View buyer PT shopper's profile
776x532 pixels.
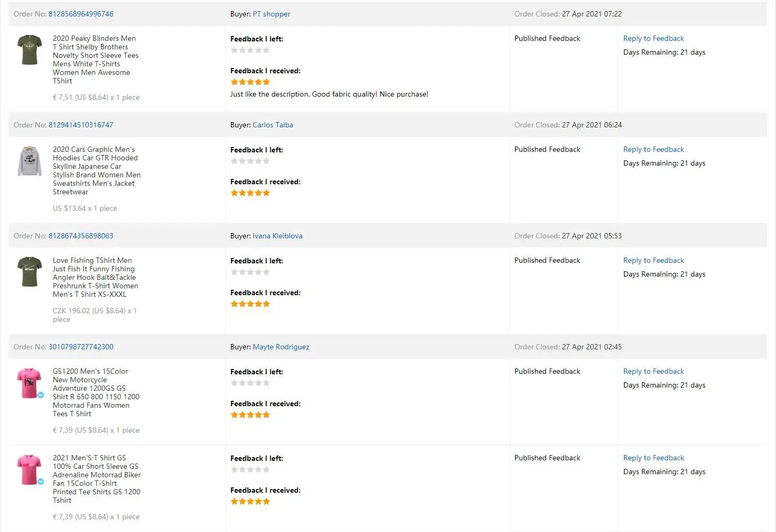click(x=271, y=14)
